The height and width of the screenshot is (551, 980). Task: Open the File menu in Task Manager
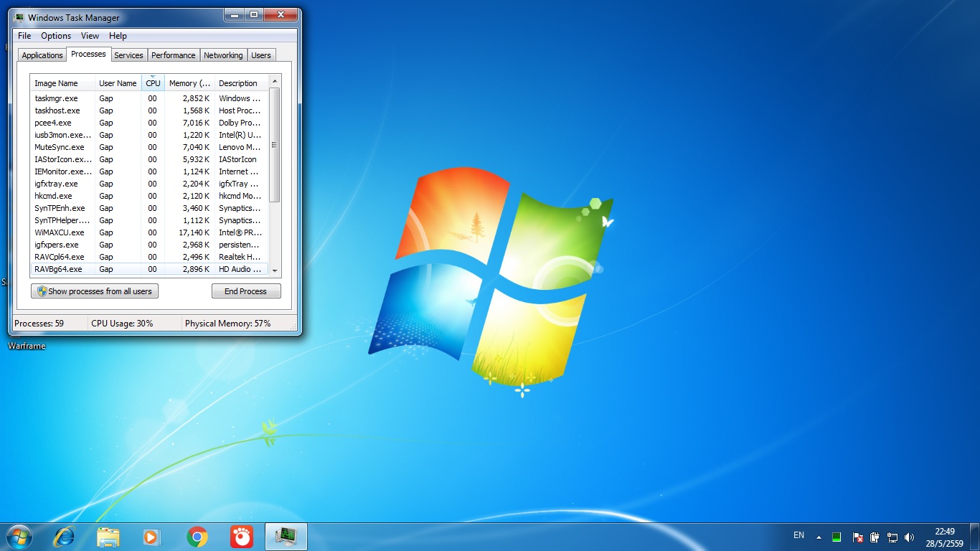[x=24, y=36]
